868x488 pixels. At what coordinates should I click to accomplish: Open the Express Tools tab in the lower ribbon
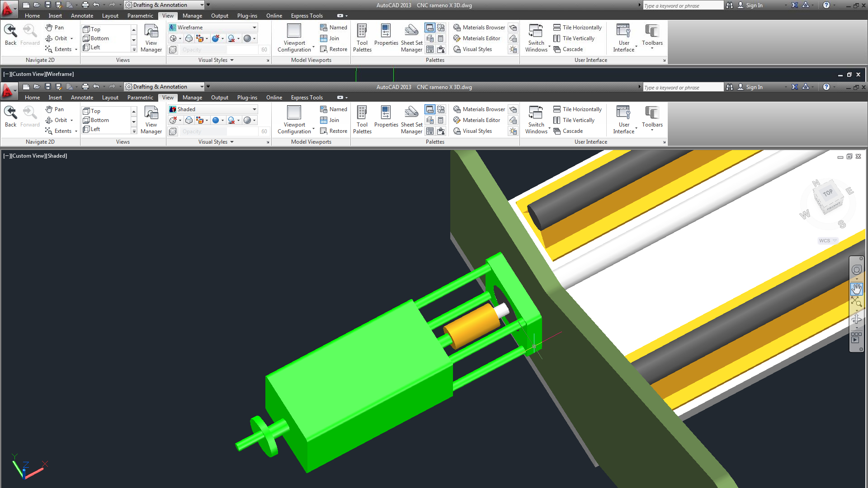point(307,98)
